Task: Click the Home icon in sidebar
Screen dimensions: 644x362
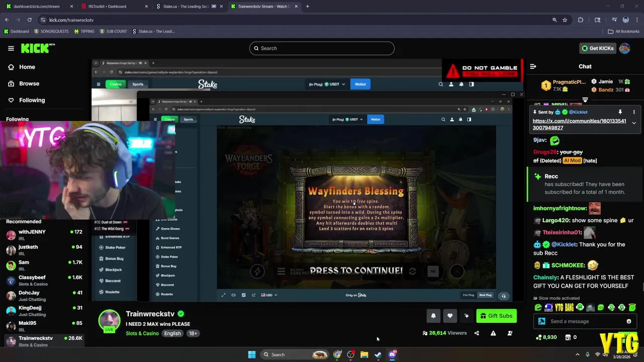Action: click(x=11, y=67)
